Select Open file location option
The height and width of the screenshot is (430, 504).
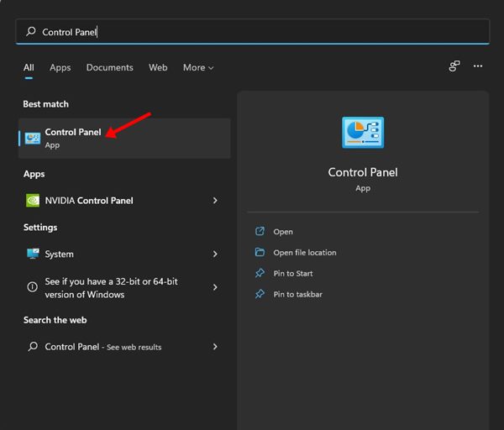coord(304,253)
